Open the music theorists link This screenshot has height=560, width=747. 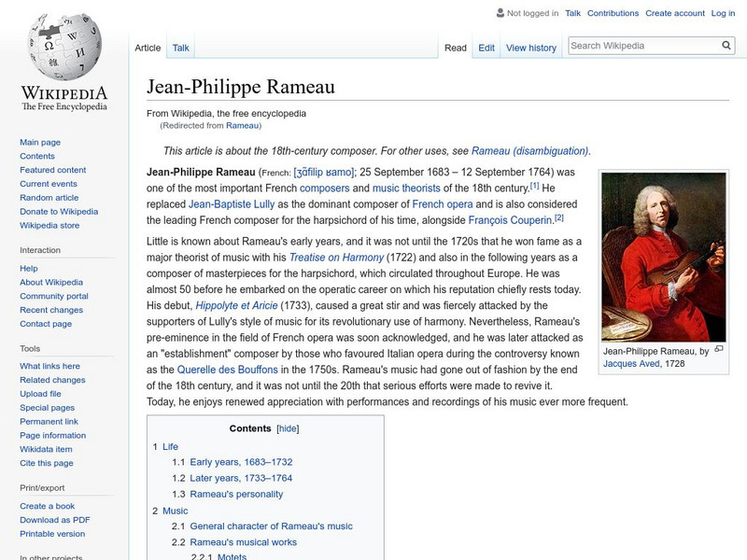pos(406,189)
